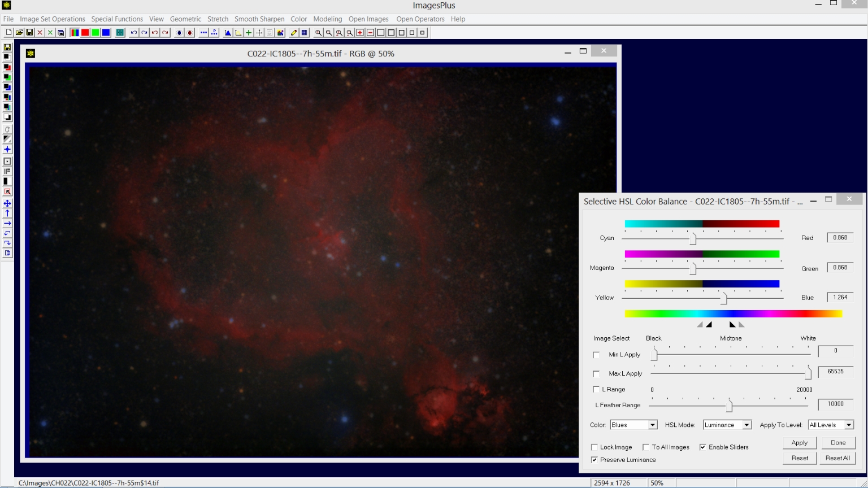
Task: Enable the Min L Apply checkbox
Action: (596, 355)
